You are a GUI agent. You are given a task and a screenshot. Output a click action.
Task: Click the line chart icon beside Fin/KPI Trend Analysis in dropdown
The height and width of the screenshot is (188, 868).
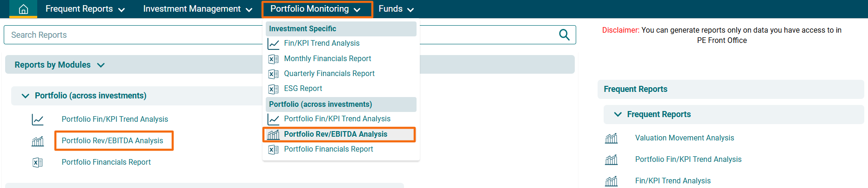tap(274, 43)
